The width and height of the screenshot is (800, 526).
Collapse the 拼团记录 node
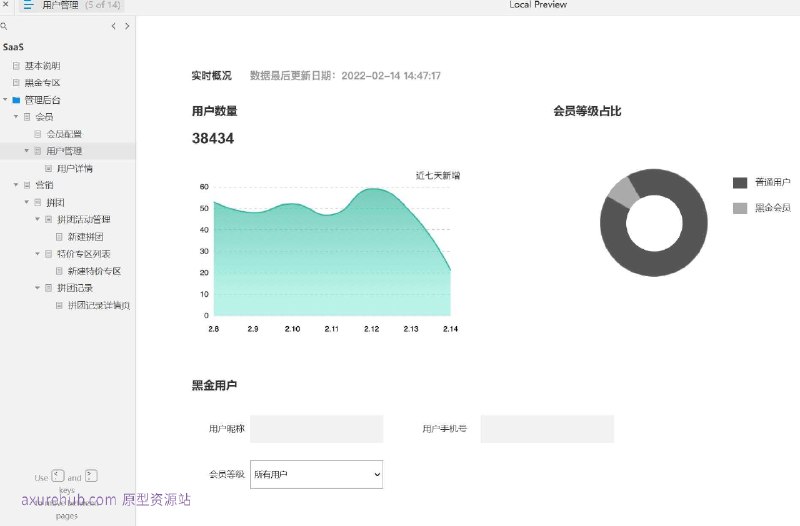tap(37, 288)
